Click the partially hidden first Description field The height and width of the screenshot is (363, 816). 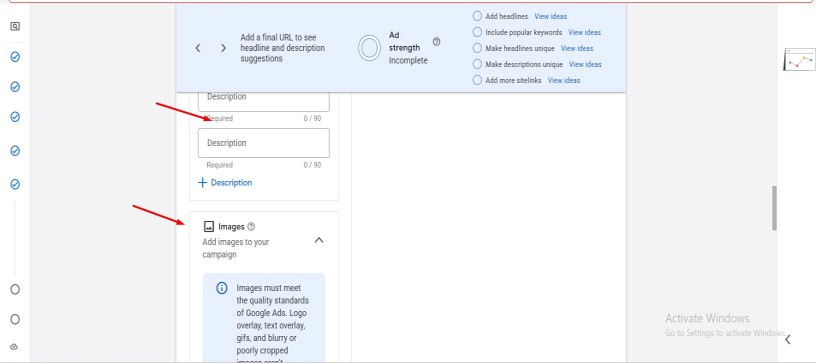[x=264, y=102]
